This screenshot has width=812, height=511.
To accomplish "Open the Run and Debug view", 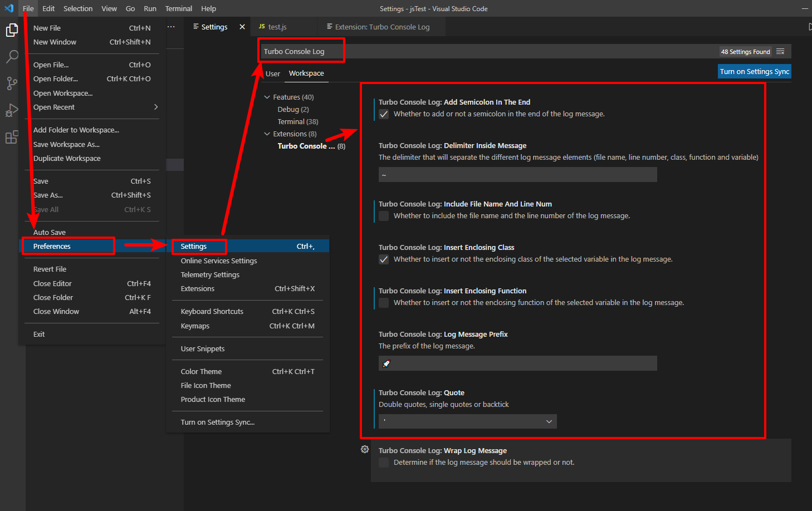I will [x=12, y=110].
